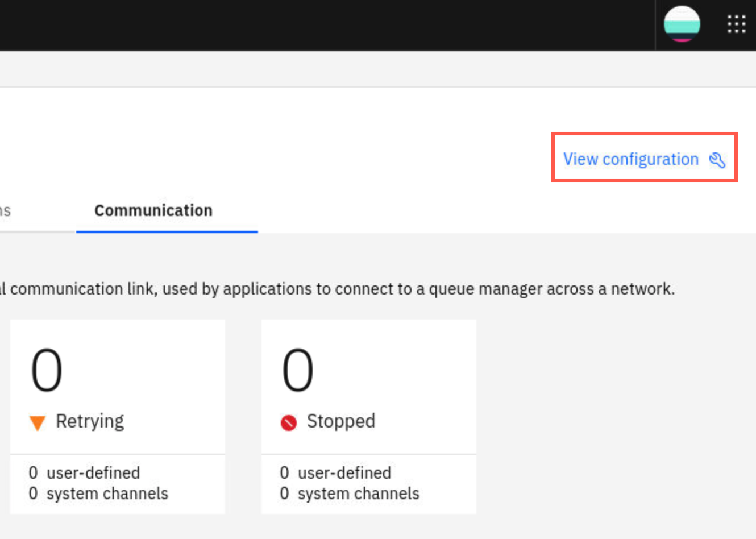Select user-defined count in Retrying tile
Screen dimensions: 756x539
84,473
